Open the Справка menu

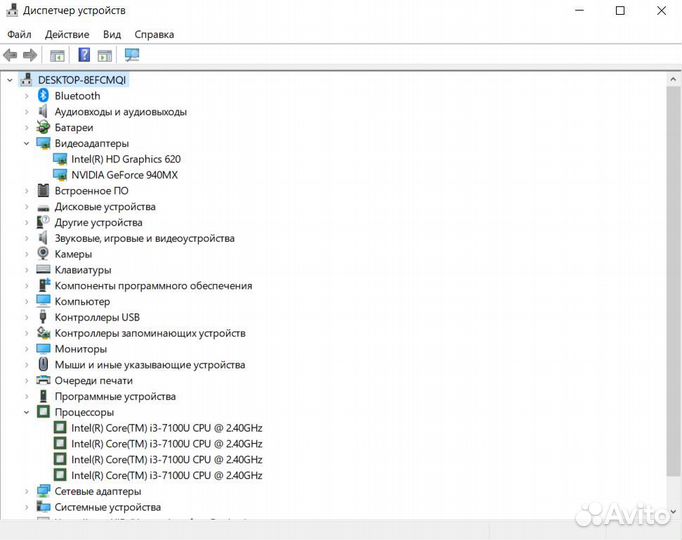(x=154, y=34)
